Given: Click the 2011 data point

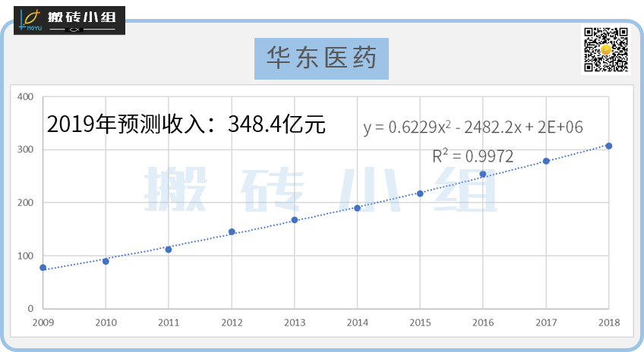Looking at the screenshot, I should [x=169, y=250].
